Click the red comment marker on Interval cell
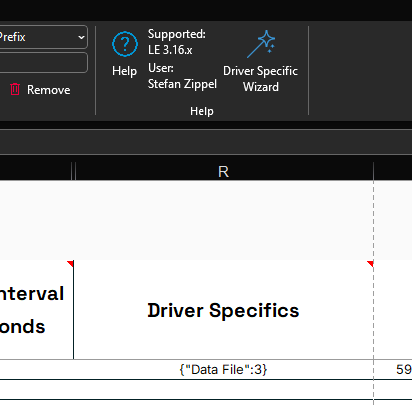This screenshot has width=412, height=408. click(70, 264)
